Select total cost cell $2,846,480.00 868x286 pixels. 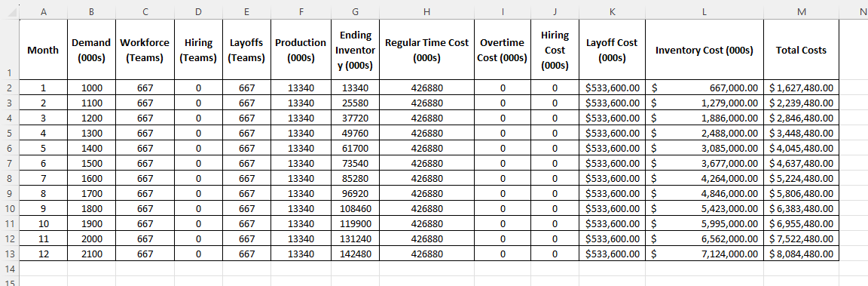point(801,118)
